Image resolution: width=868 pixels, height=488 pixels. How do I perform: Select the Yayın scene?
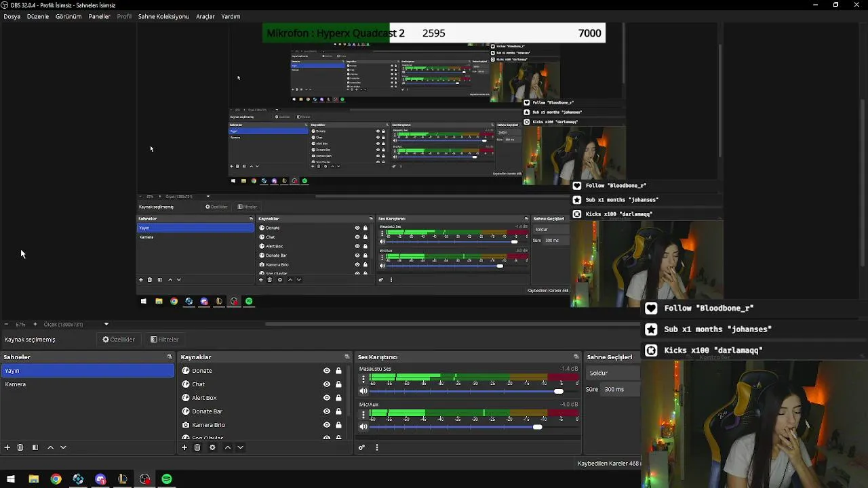(87, 371)
